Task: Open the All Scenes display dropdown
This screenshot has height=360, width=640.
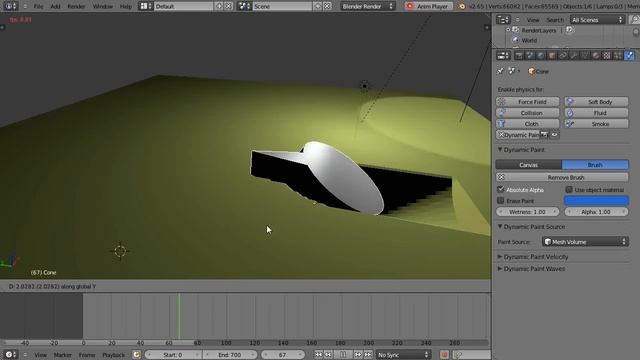Action: [597, 20]
